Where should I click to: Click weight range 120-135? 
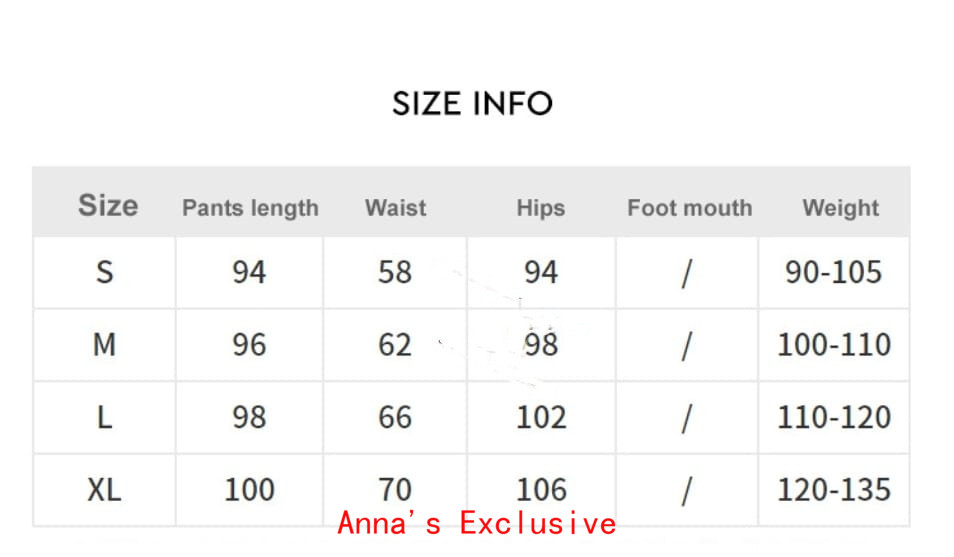834,490
